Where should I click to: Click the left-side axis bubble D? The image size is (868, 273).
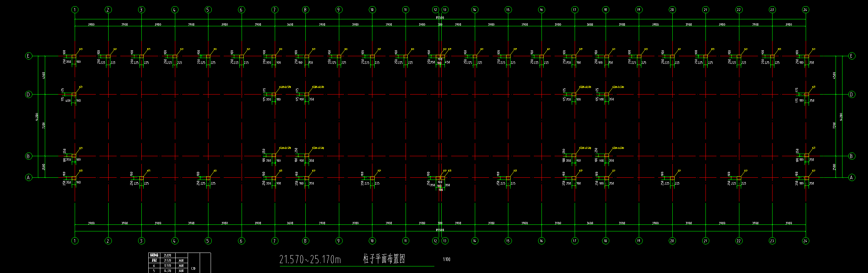[28, 95]
